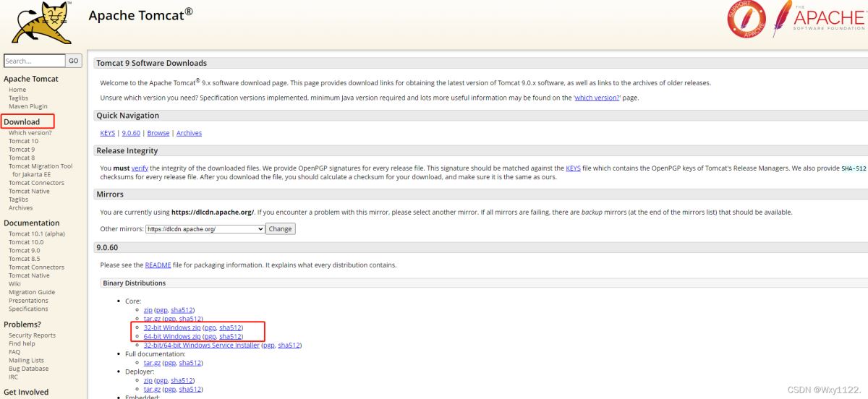868x399 pixels.
Task: Go to Tomcat 10 downloads
Action: 23,141
